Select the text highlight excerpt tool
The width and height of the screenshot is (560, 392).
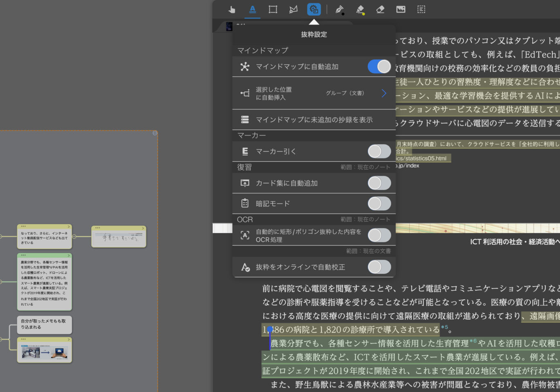tap(253, 9)
